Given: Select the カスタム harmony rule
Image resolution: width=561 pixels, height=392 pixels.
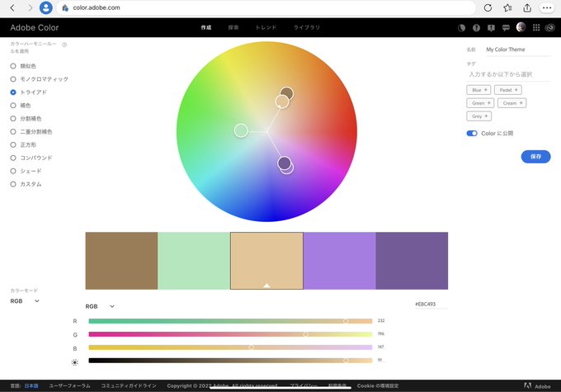Looking at the screenshot, I should coord(26,184).
